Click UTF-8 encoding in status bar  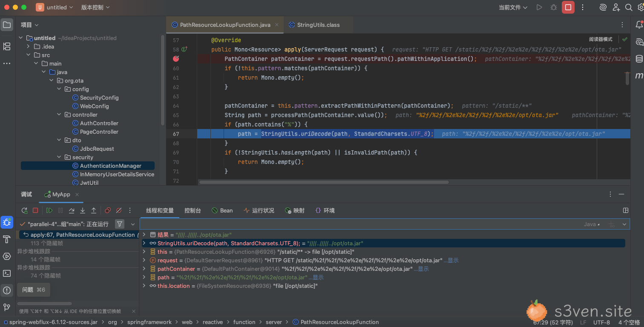point(601,322)
